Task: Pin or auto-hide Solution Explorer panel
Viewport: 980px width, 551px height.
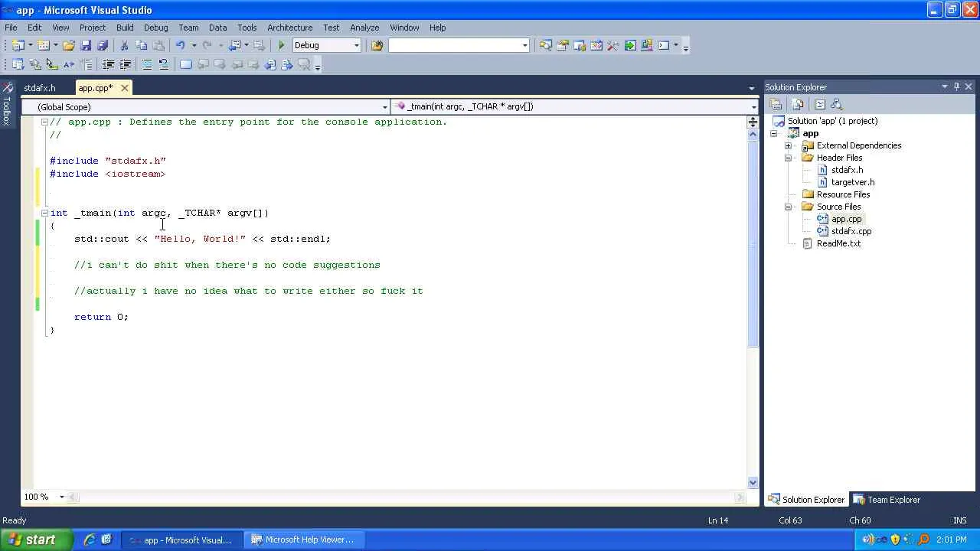Action: (x=956, y=86)
